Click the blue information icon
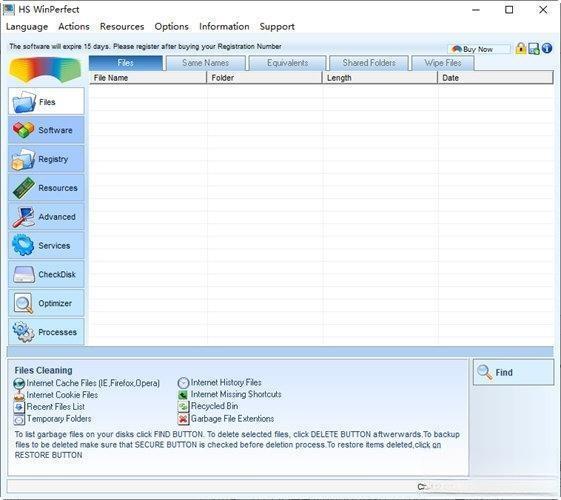Screen dimensions: 561x500 (547, 48)
